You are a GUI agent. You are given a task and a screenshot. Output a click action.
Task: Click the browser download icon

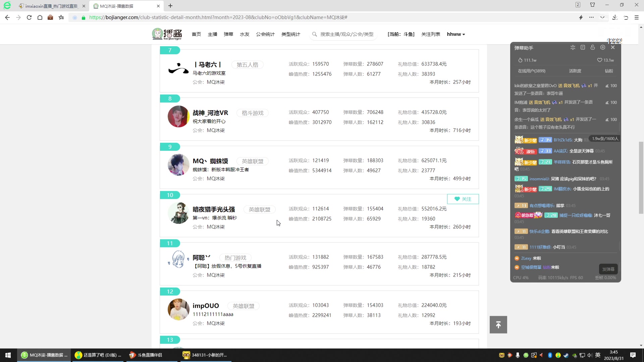click(615, 17)
